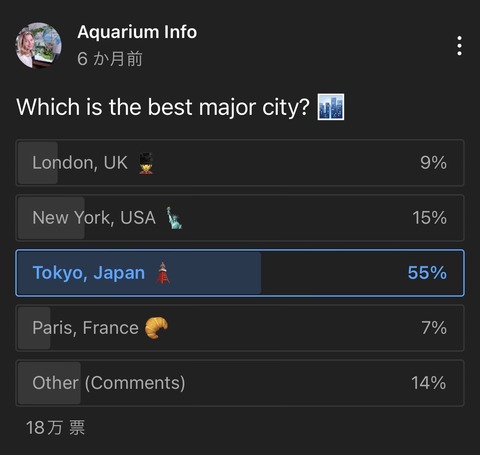Click the guardsman emoji beside London
The width and height of the screenshot is (480, 455).
click(x=146, y=163)
